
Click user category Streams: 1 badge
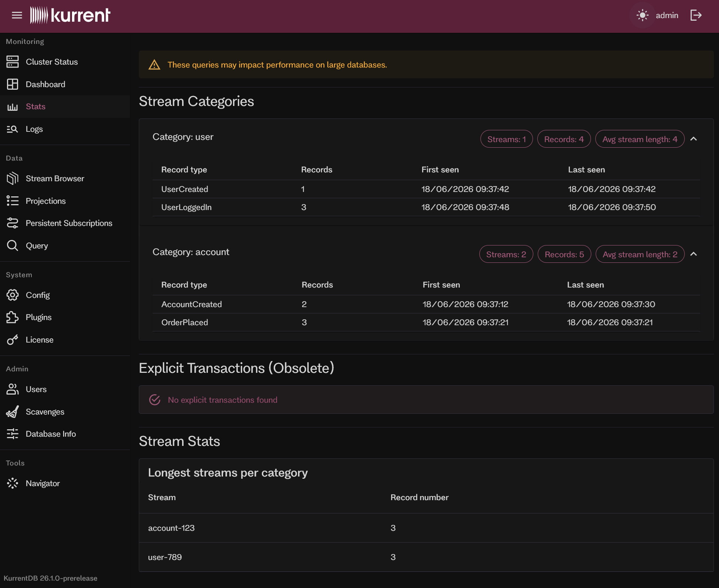tap(506, 139)
